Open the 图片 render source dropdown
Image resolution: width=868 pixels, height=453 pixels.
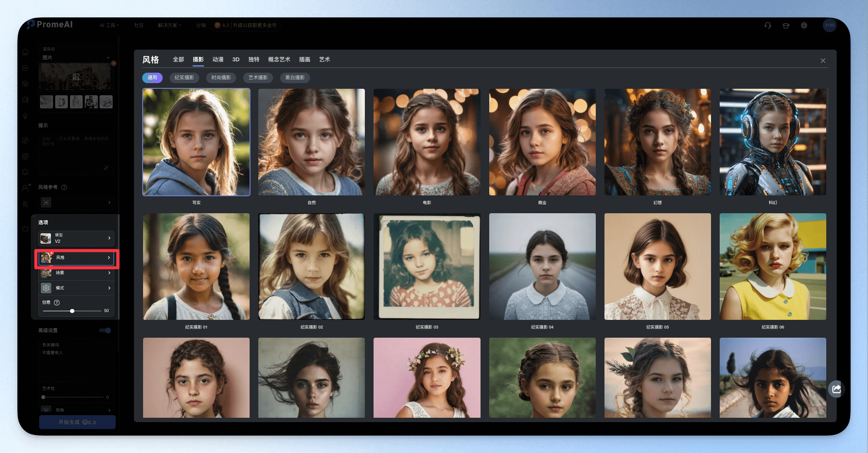[76, 57]
